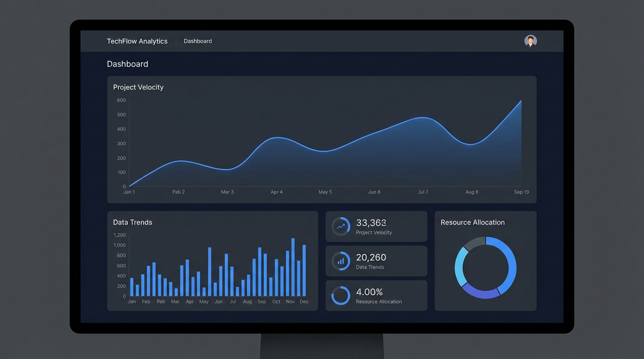Click the tallest bar in Data Trends
The height and width of the screenshot is (359, 644).
[x=293, y=267]
